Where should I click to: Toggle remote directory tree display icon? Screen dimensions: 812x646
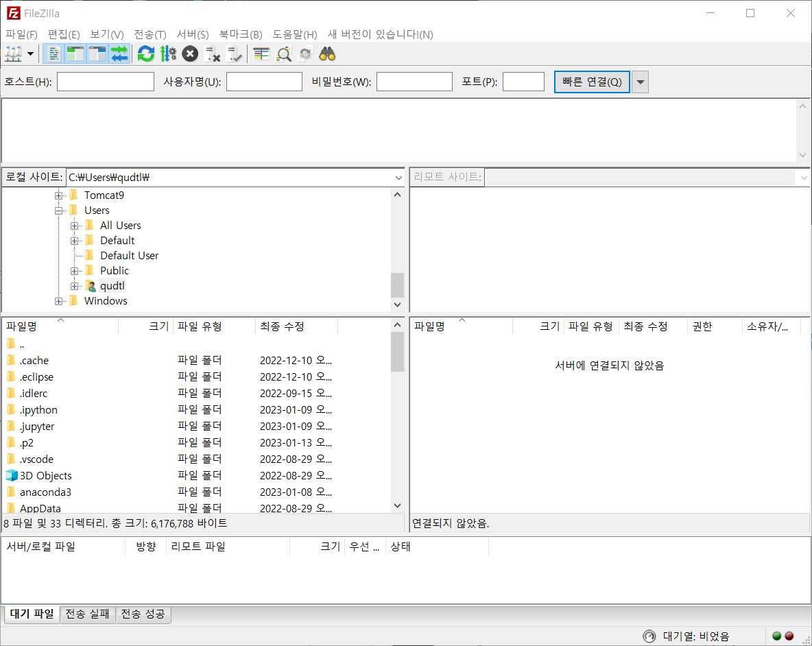pos(97,53)
